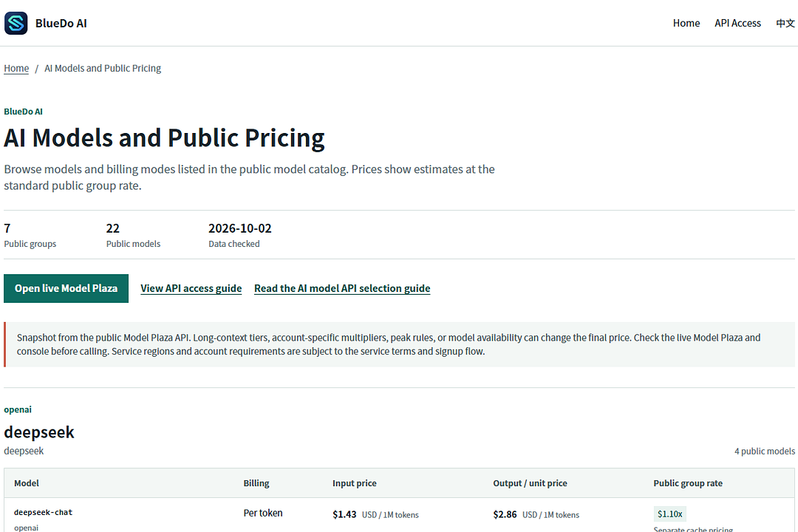Click the 'Model' column header
The width and height of the screenshot is (798, 532).
tap(27, 483)
